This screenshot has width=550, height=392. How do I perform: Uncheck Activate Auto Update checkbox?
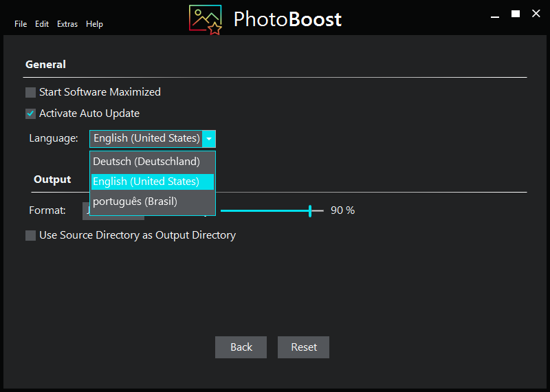coord(30,113)
